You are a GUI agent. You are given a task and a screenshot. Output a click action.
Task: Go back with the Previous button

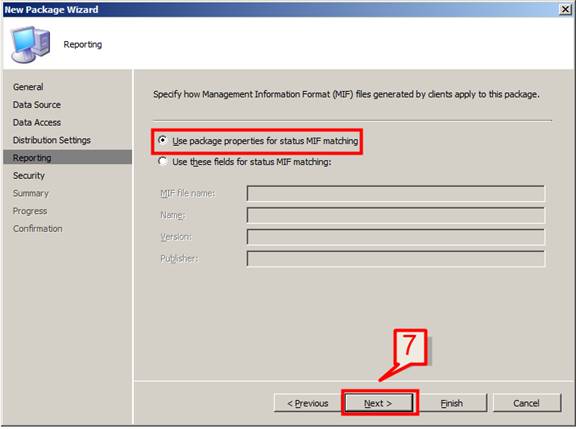point(307,403)
